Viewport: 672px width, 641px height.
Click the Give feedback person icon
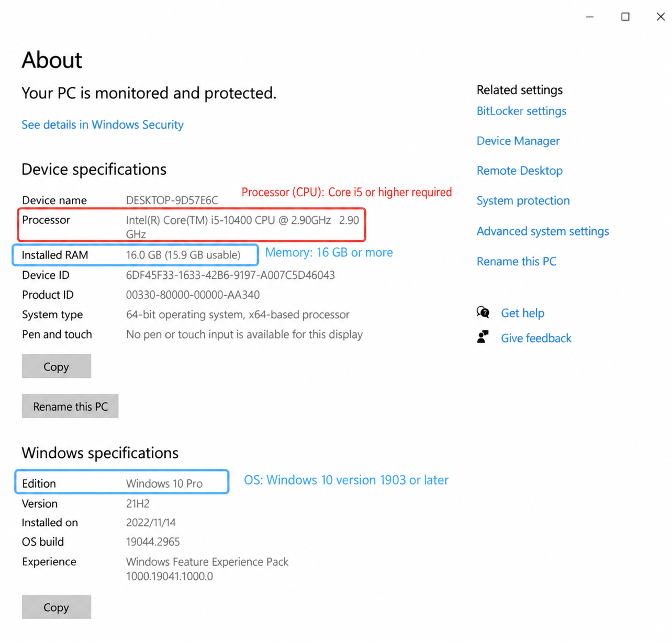coord(483,337)
